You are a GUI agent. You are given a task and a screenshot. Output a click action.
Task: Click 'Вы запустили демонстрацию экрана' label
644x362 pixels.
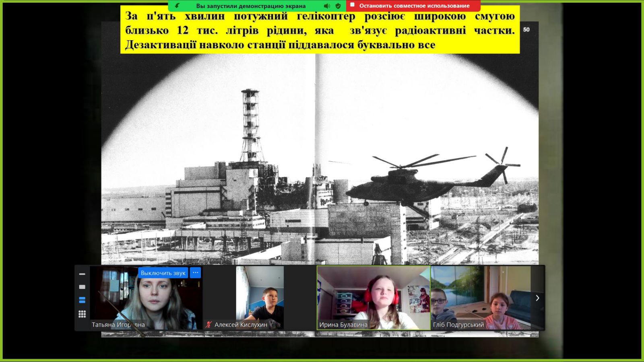tap(251, 6)
